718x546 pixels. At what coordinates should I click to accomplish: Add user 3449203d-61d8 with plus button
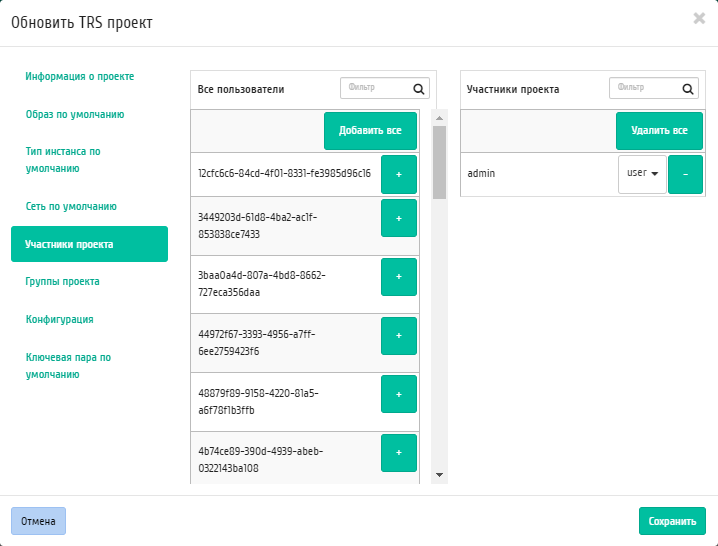coord(399,218)
